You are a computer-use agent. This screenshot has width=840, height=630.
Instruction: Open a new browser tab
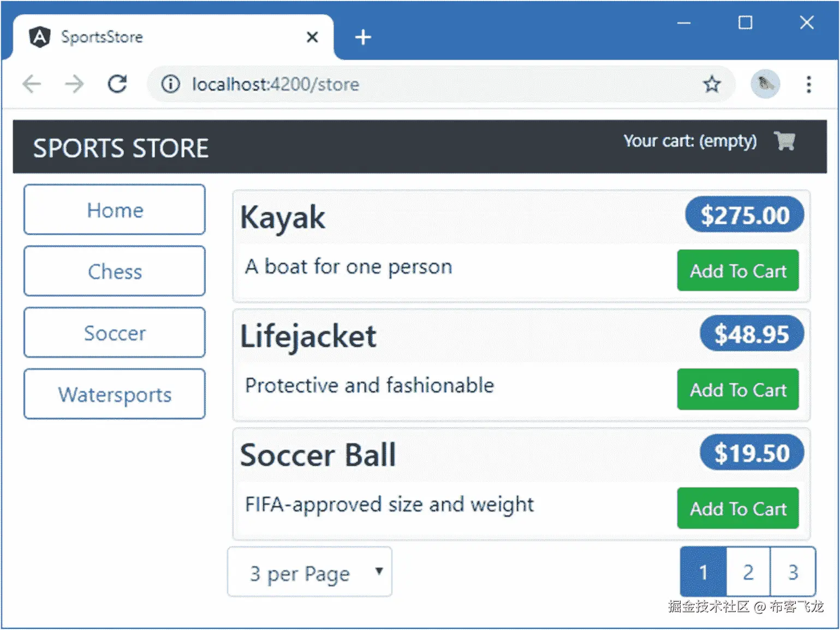click(x=363, y=37)
